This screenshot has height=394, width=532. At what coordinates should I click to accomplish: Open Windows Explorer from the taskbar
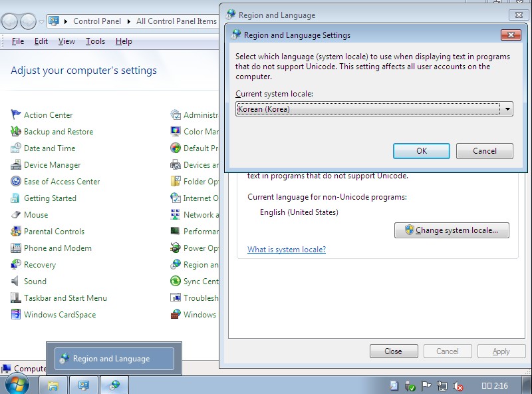(x=53, y=385)
